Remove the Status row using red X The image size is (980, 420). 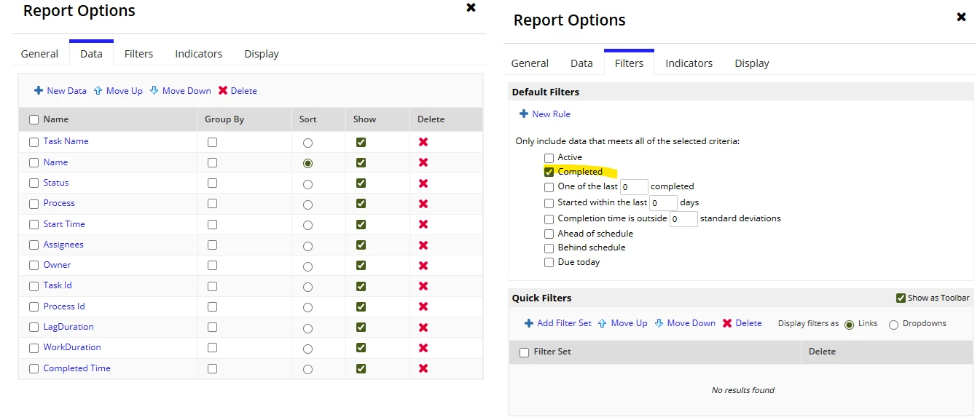click(x=423, y=183)
